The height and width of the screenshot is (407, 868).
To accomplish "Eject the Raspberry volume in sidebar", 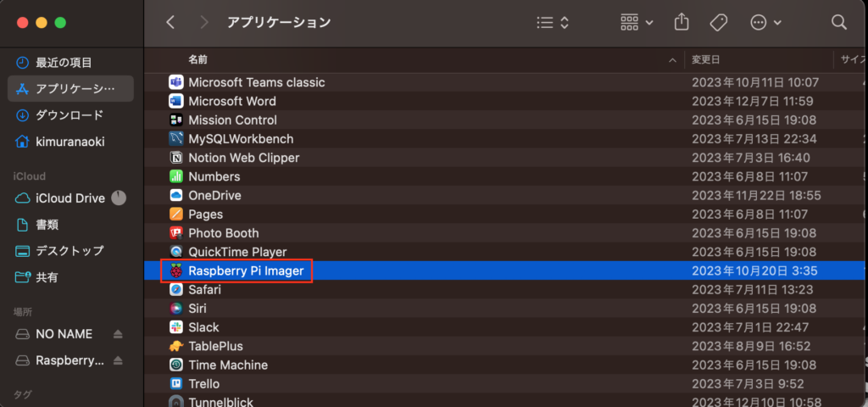I will click(118, 360).
